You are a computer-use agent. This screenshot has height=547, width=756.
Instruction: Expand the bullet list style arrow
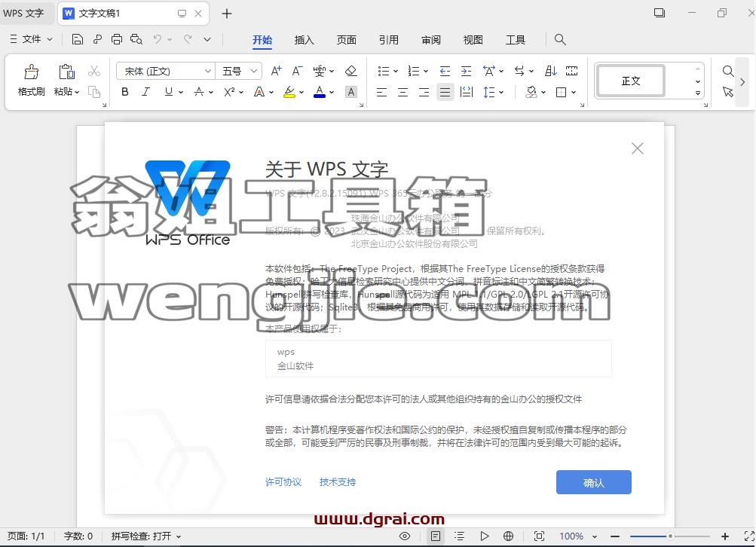click(396, 72)
